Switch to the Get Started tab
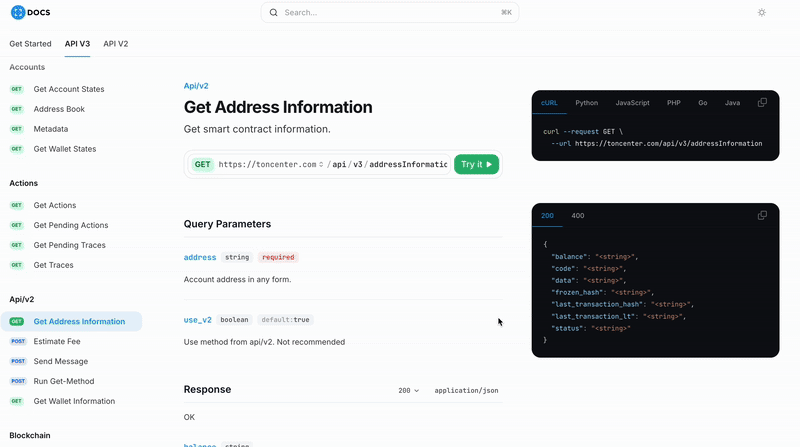Screen dimensions: 800x447 point(30,43)
